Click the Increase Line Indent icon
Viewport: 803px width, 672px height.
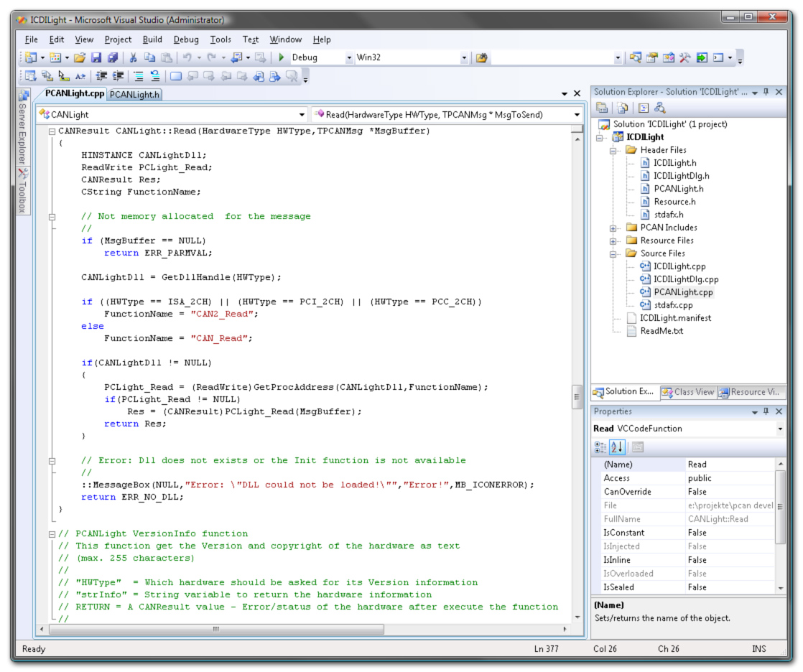tap(119, 76)
